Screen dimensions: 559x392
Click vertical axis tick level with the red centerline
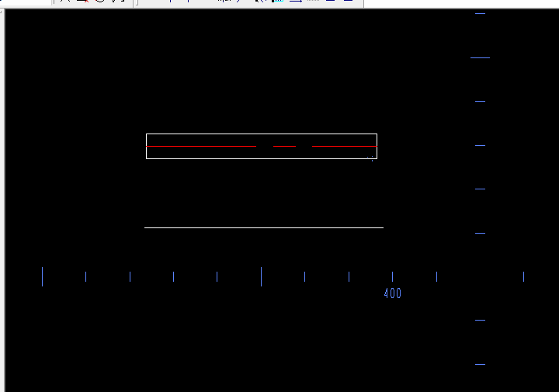480,145
